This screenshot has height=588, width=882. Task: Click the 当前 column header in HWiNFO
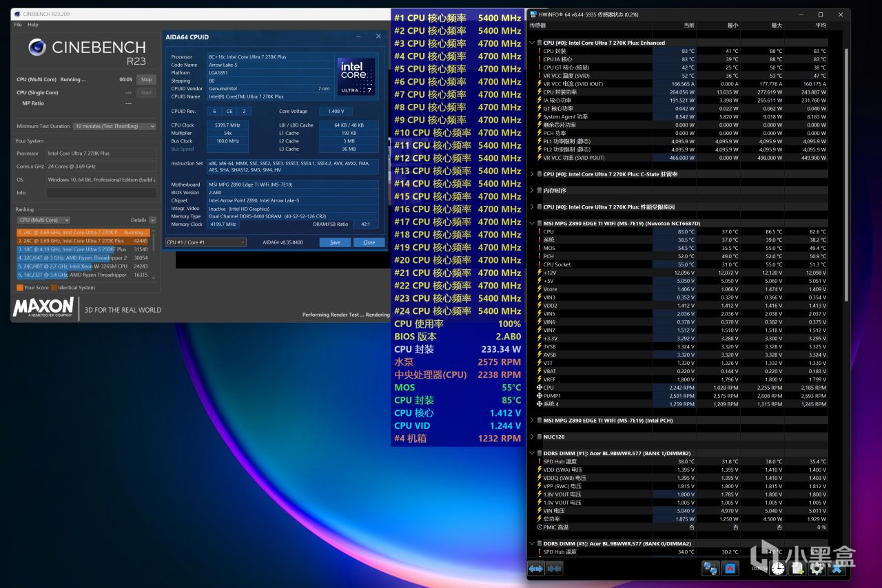point(688,25)
